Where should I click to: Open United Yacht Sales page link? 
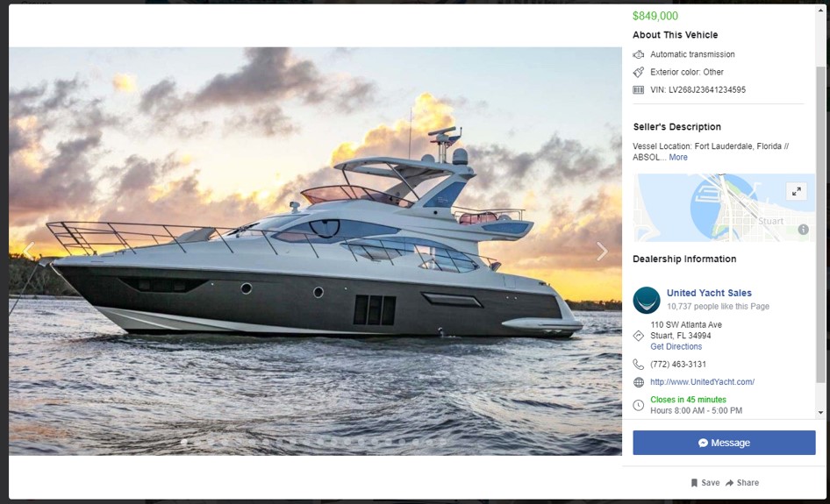[709, 293]
